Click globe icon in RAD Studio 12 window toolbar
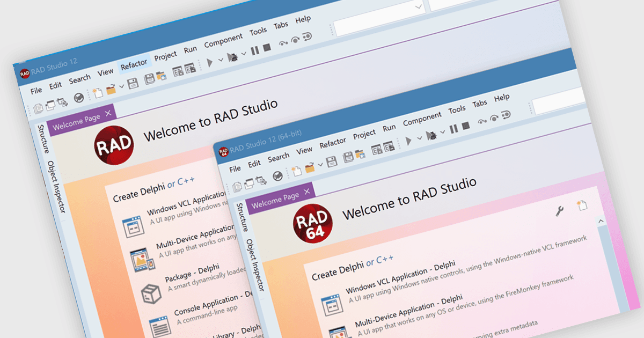The width and height of the screenshot is (644, 338). pos(79,97)
